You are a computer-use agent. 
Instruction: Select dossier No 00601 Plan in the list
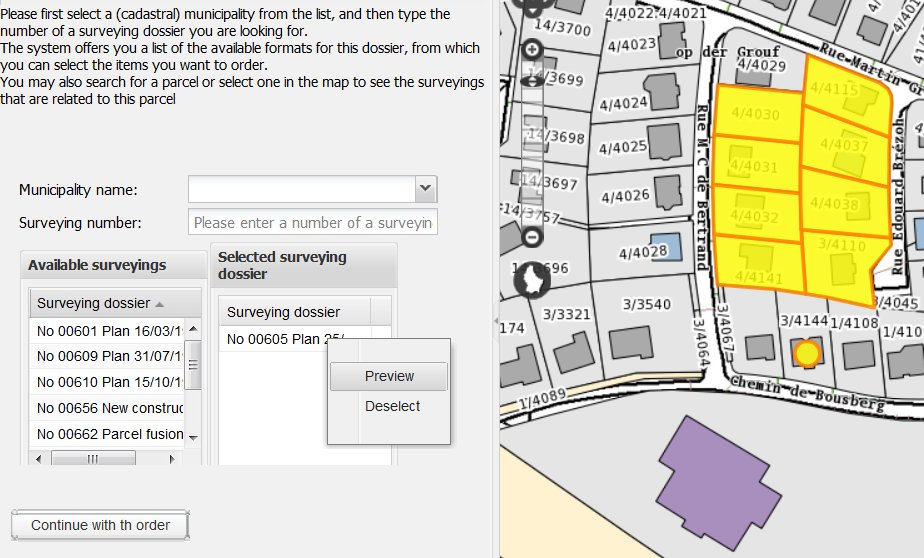tap(110, 329)
